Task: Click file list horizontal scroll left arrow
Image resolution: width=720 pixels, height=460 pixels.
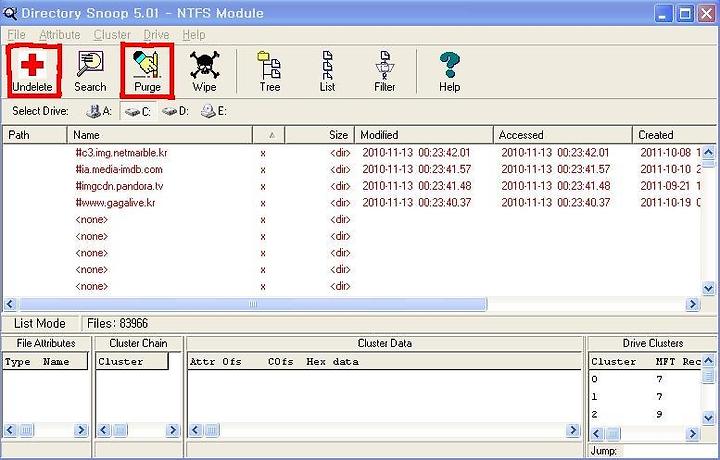Action: tap(10, 304)
